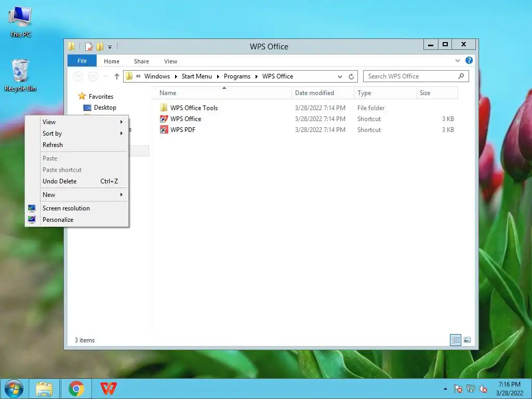Image resolution: width=532 pixels, height=399 pixels.
Task: Click the folder icon in title bar
Action: coord(71,46)
